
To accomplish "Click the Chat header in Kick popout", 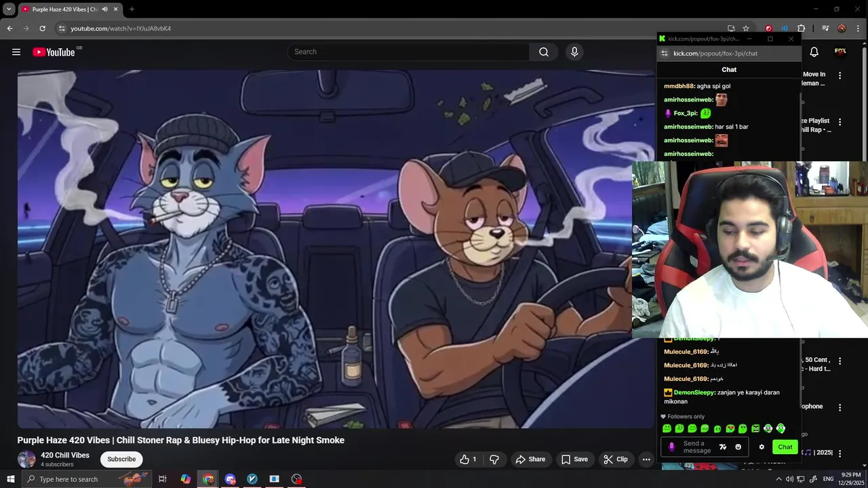I will pos(729,70).
